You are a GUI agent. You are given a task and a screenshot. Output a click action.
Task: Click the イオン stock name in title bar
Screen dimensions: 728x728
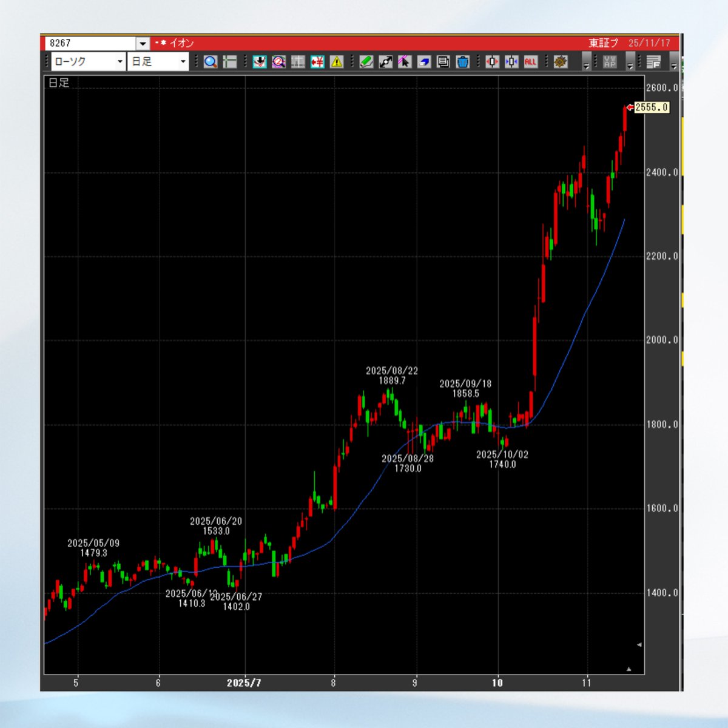[x=181, y=43]
